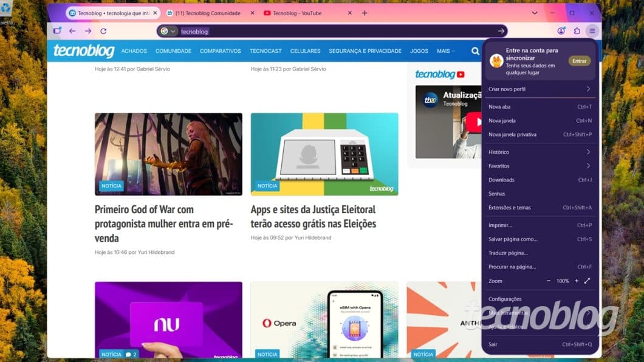Submit the address with the go arrow

click(501, 31)
